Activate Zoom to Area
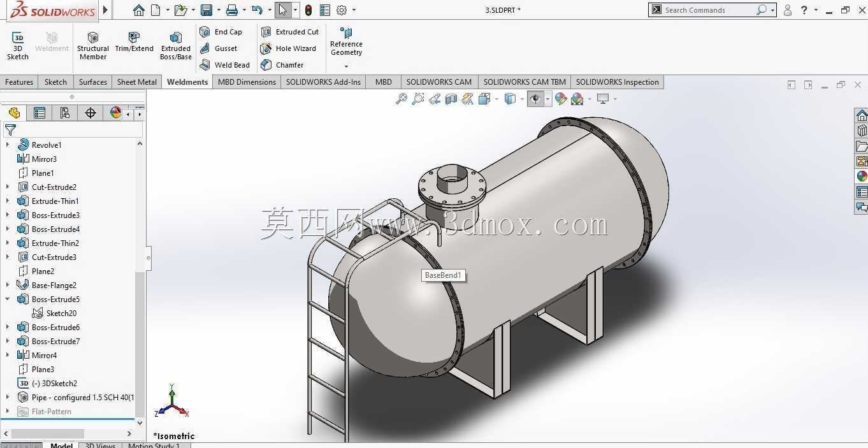This screenshot has width=868, height=448. point(418,99)
